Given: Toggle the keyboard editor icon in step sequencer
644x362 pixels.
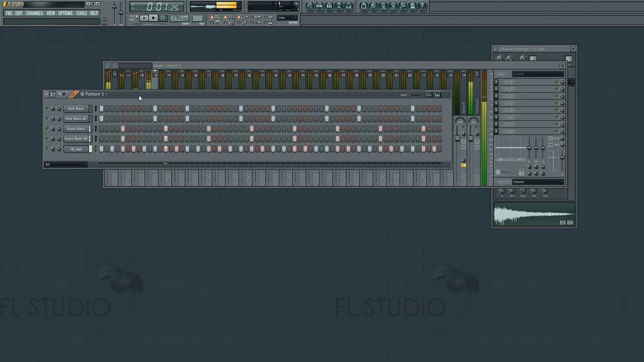Looking at the screenshot, I should (437, 95).
